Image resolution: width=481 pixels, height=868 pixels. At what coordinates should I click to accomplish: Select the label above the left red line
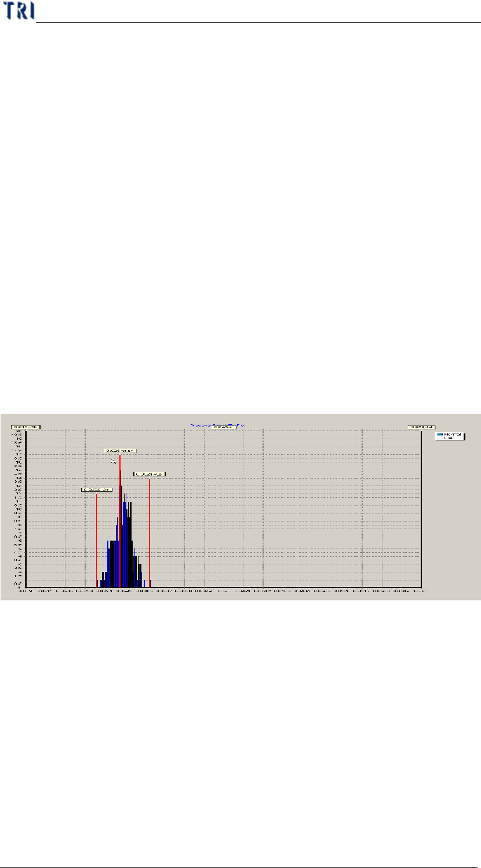[96, 490]
